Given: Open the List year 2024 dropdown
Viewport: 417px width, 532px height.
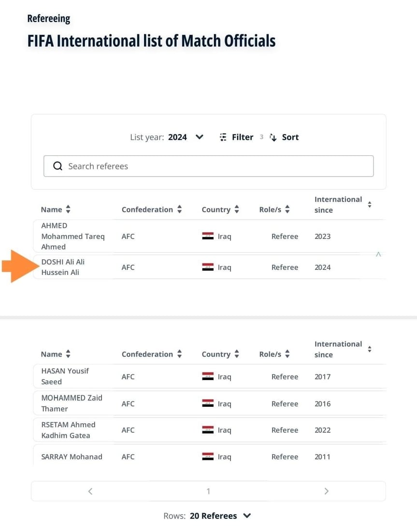Looking at the screenshot, I should [x=200, y=137].
